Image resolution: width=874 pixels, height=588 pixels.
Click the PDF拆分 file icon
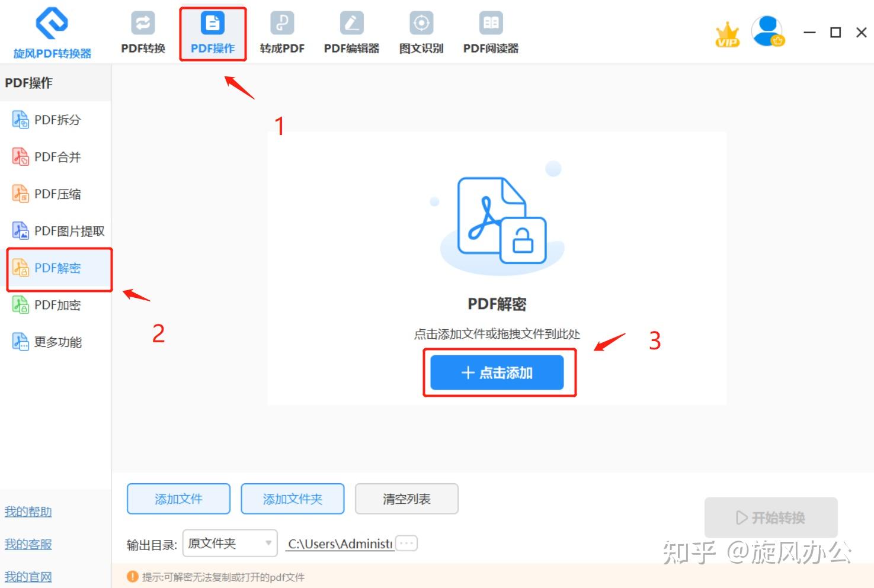[21, 120]
